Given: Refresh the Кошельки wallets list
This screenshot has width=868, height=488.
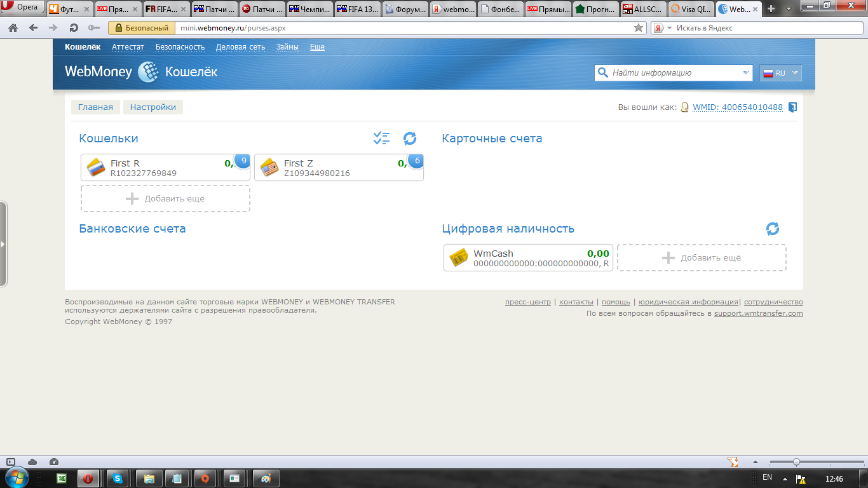Looking at the screenshot, I should click(410, 138).
